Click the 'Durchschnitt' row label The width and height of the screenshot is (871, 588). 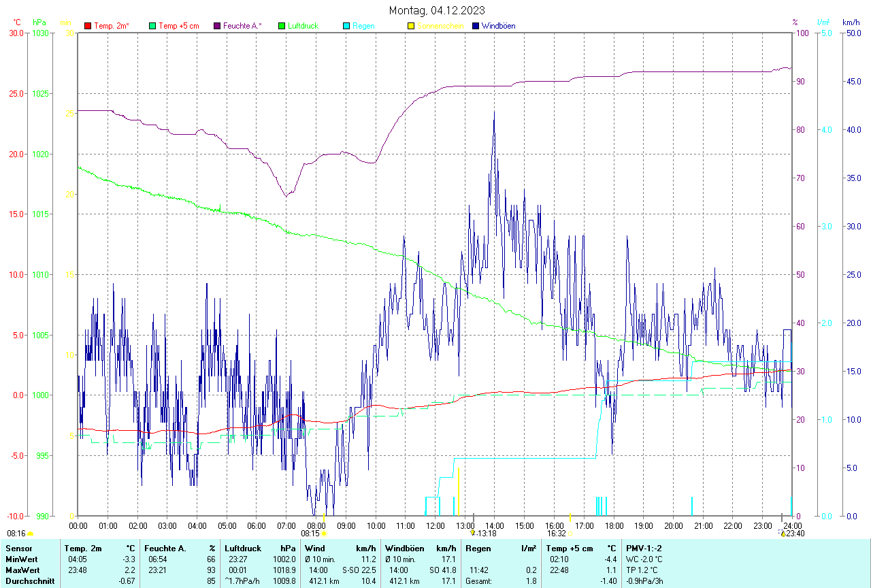point(30,581)
